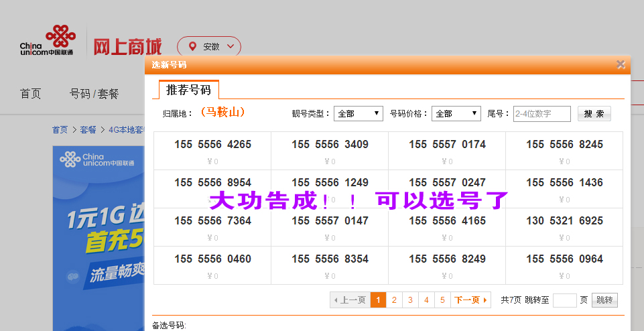Go to page 2 of results
This screenshot has width=644, height=331.
394,300
